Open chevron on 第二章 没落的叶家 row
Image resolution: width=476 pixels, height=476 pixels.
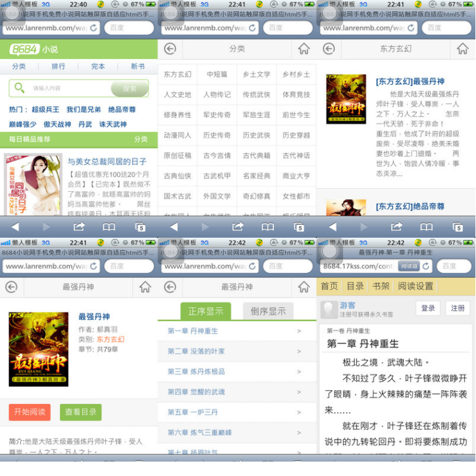pyautogui.click(x=299, y=351)
